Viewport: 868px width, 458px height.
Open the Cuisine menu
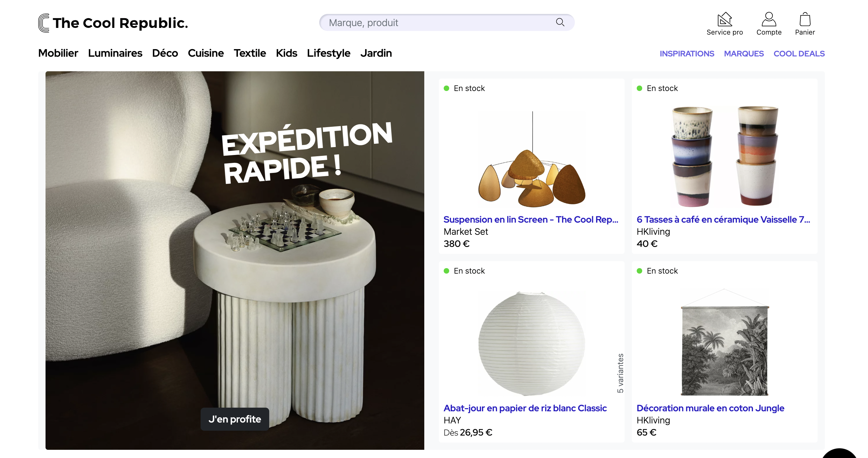[205, 53]
